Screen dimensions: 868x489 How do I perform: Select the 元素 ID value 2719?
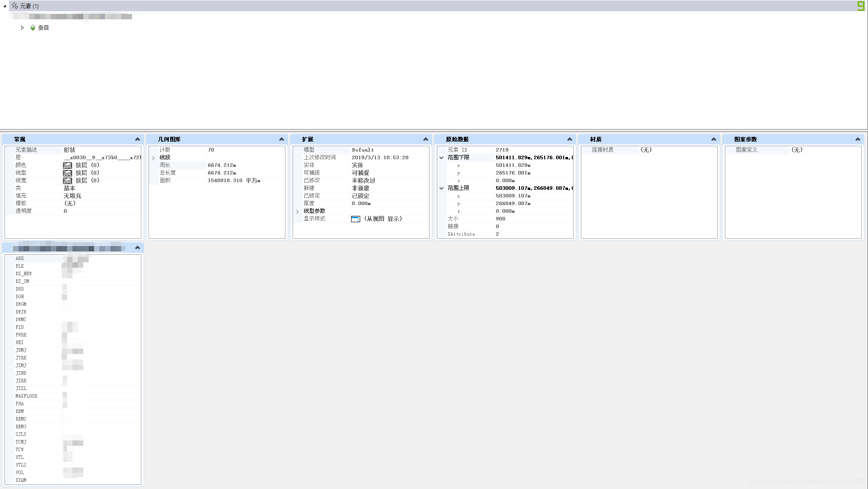coord(502,150)
